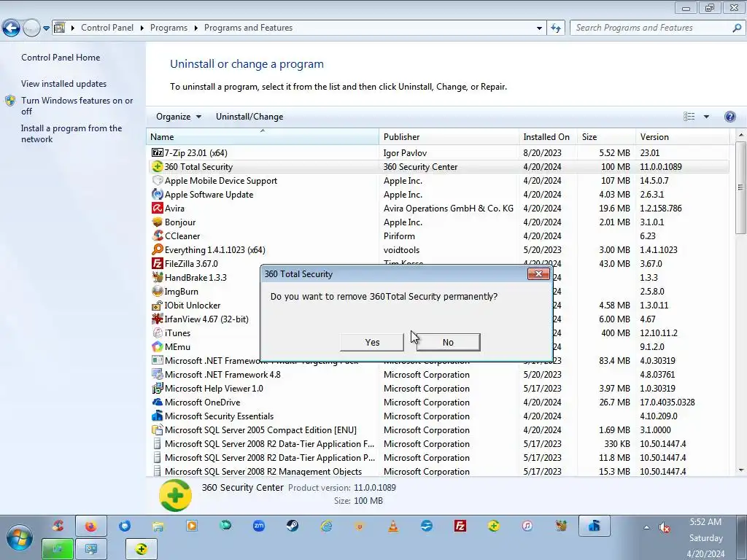Open the change view icon in toolbar
Image resolution: width=747 pixels, height=560 pixels.
[689, 117]
